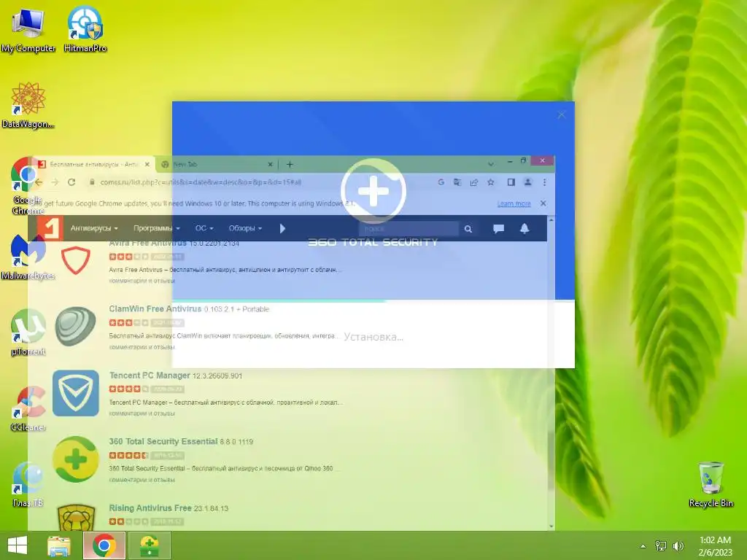Image resolution: width=747 pixels, height=560 pixels.
Task: Close the Бесплатные антивирусы tab
Action: pos(147,164)
